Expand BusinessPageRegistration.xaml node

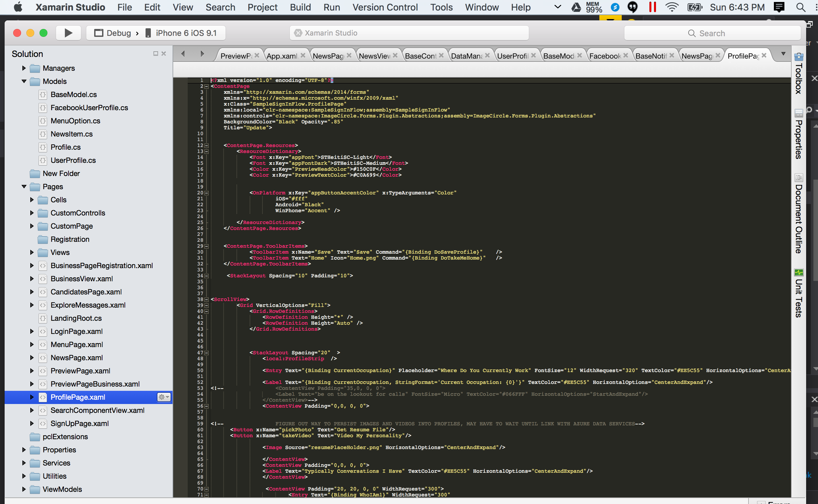point(32,266)
